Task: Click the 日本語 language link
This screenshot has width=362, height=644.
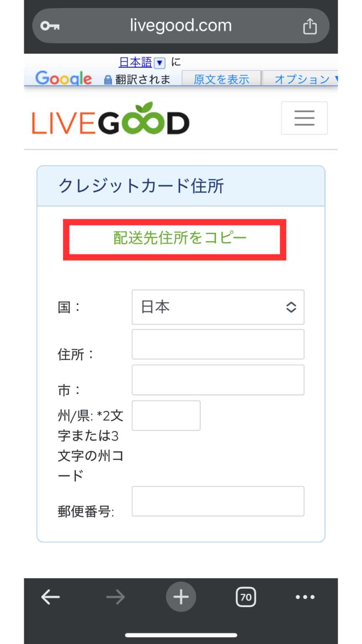Action: tap(135, 62)
